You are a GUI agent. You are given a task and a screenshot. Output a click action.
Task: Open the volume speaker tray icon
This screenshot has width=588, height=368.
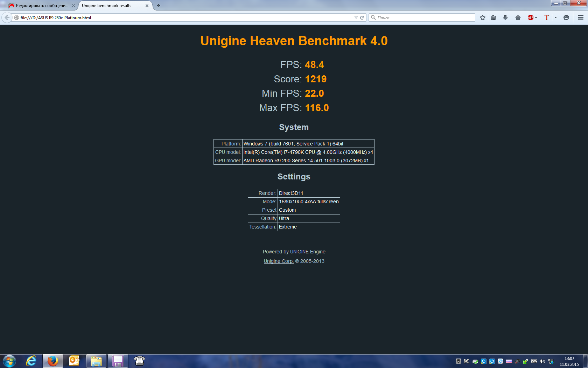[542, 361]
